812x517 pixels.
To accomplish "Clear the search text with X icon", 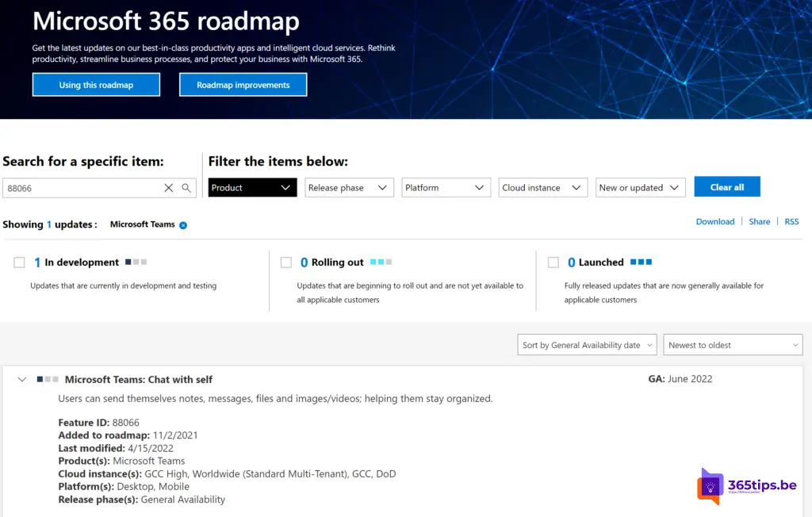I will click(168, 188).
